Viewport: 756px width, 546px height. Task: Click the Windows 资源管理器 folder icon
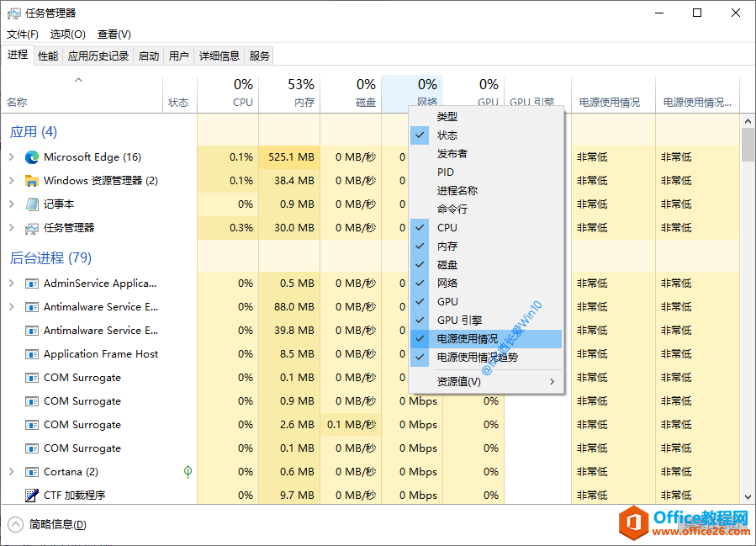[32, 181]
